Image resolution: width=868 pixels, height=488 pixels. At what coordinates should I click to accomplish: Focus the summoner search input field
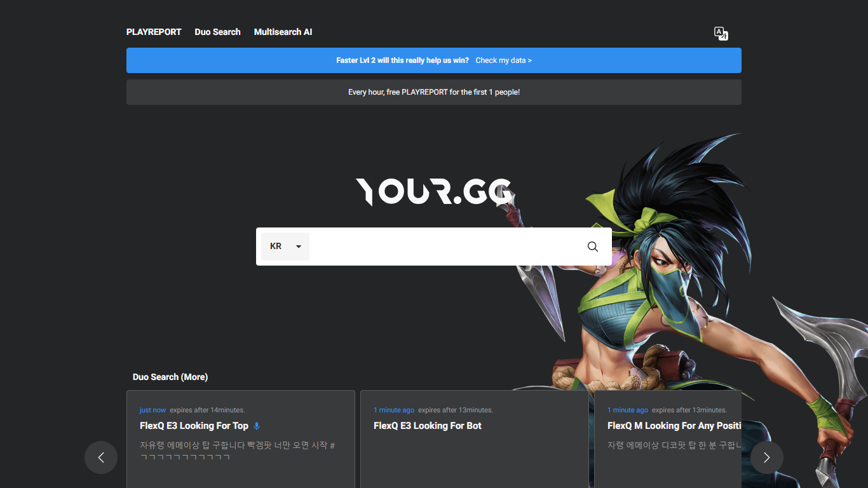point(445,247)
